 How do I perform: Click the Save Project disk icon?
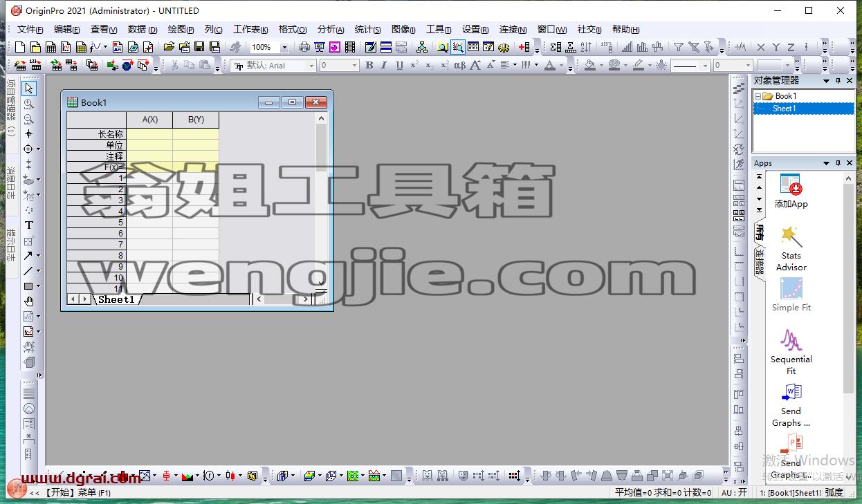199,47
